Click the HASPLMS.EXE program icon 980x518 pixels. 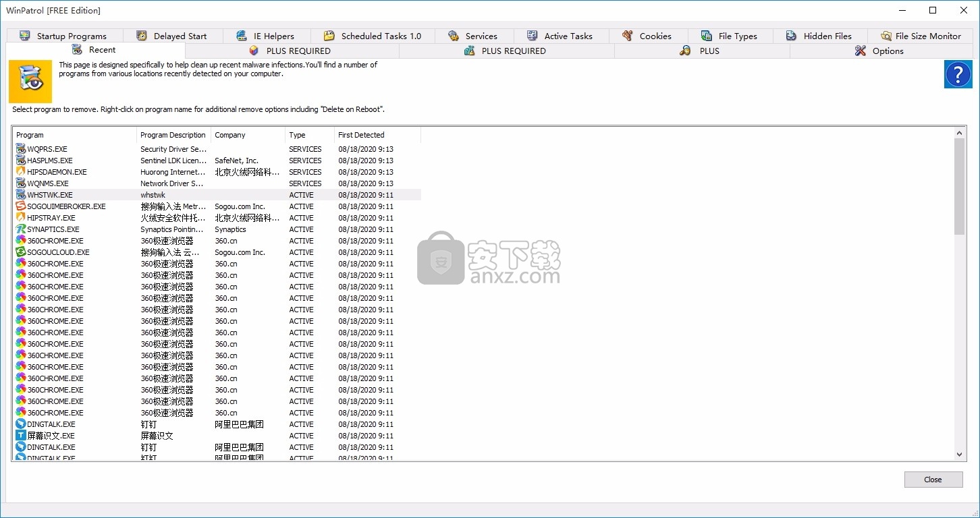coord(20,161)
